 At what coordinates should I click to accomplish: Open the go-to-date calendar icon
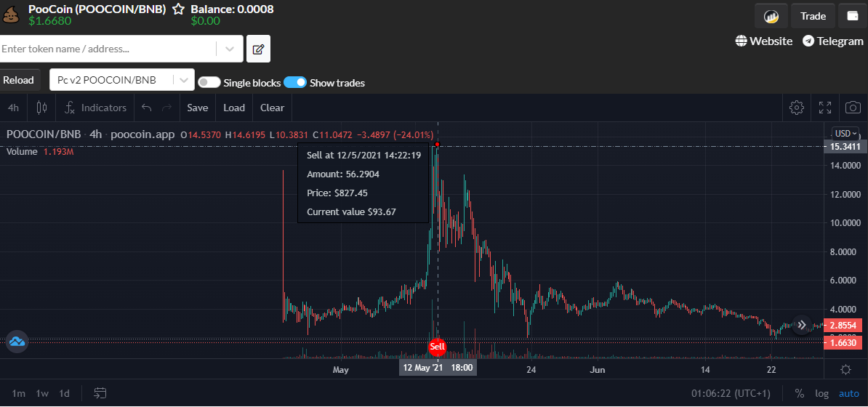tap(100, 394)
